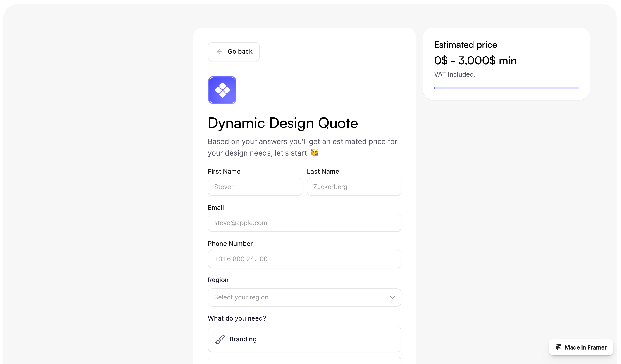Focus the Last Name field with Zuckerberg placeholder
The width and height of the screenshot is (621, 364).
click(354, 187)
